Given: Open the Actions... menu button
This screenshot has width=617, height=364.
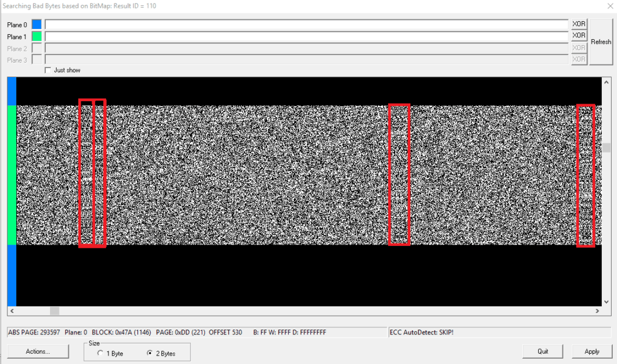Looking at the screenshot, I should [x=38, y=351].
